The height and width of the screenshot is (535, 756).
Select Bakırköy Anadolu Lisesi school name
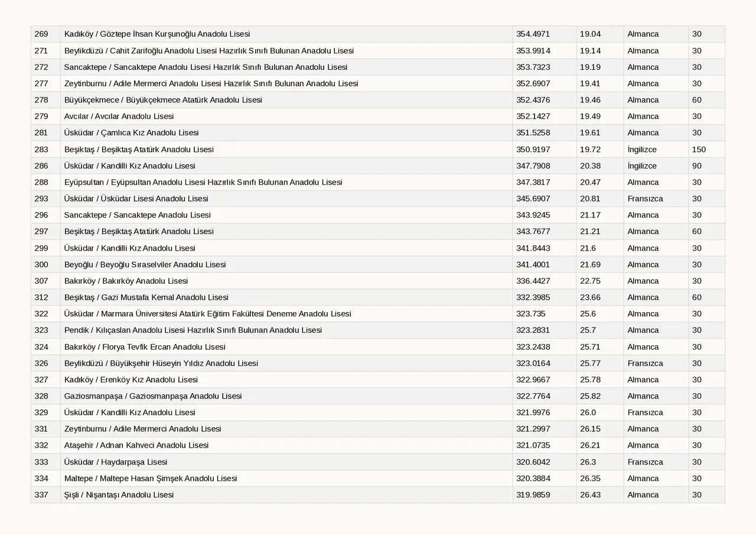point(126,281)
